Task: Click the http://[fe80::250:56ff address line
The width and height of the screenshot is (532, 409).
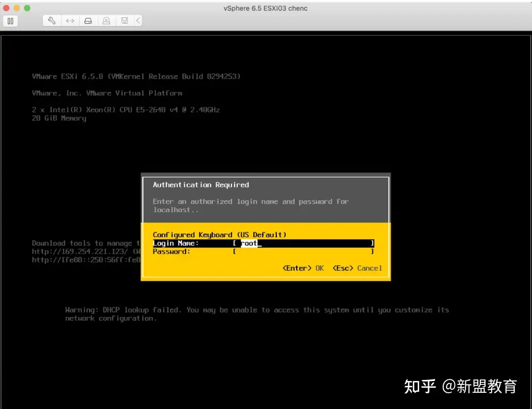Action: [x=86, y=260]
